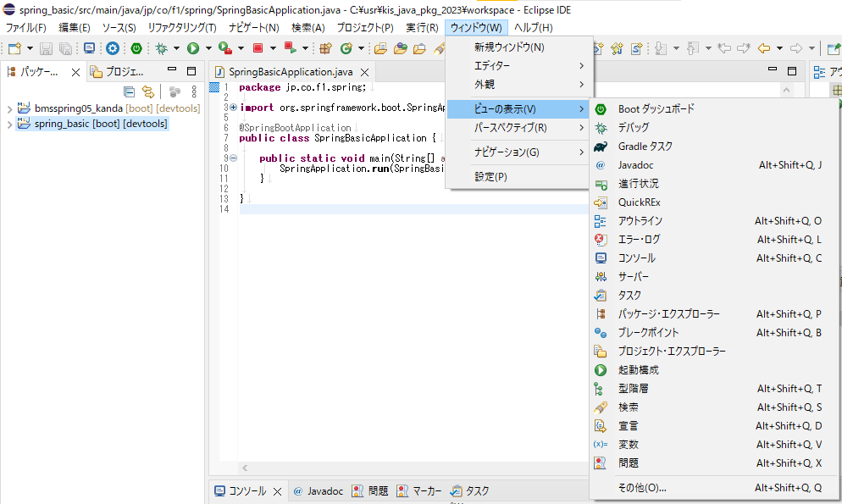Choose 設定(P) in the Window menu
This screenshot has height=504, width=842.
[490, 177]
